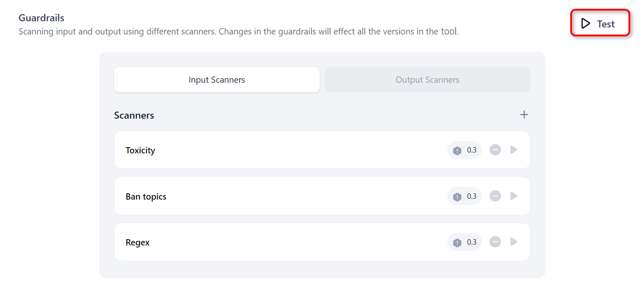Viewport: 644px width, 289px height.
Task: Switch to the Input Scanners tab
Action: (x=217, y=80)
